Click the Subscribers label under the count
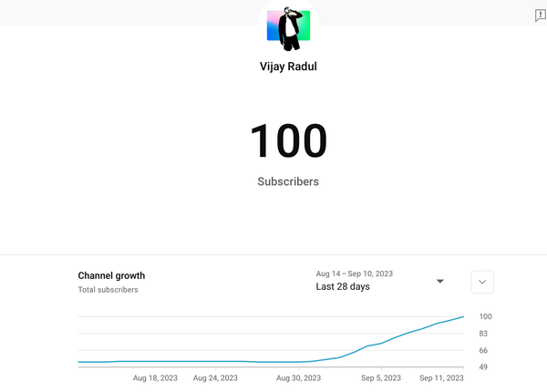The height and width of the screenshot is (392, 547). [288, 181]
